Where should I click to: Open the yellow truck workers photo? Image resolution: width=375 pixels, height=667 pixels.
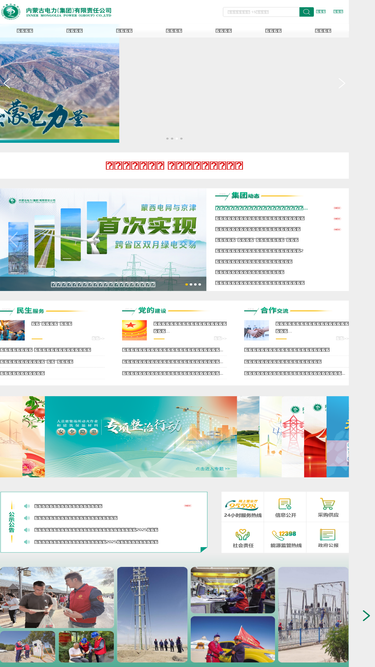[233, 639]
